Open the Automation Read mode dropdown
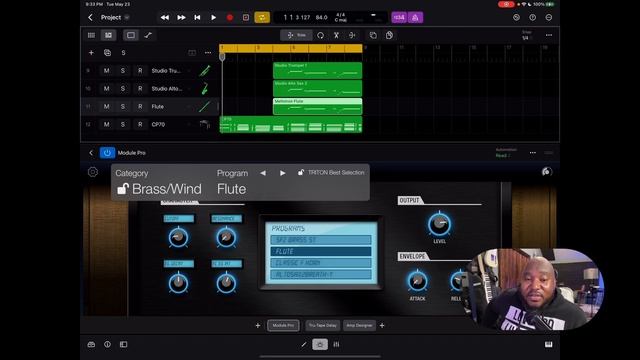Screen dimensions: 640x360 (505, 153)
